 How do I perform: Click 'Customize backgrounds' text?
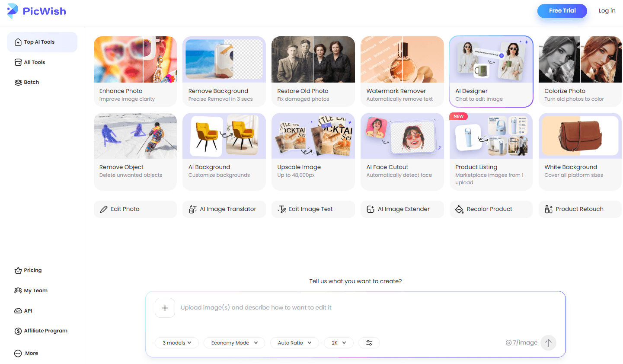pos(219,175)
